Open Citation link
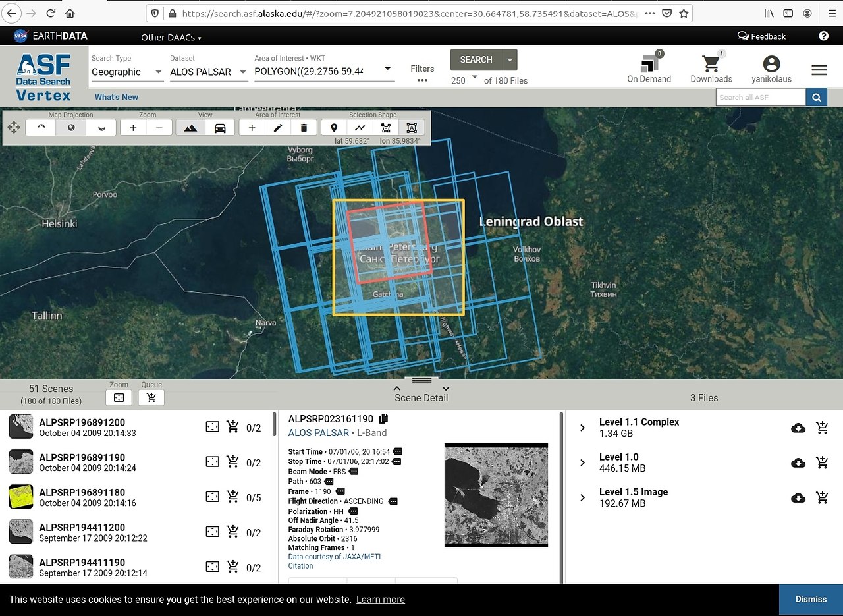 (x=301, y=566)
